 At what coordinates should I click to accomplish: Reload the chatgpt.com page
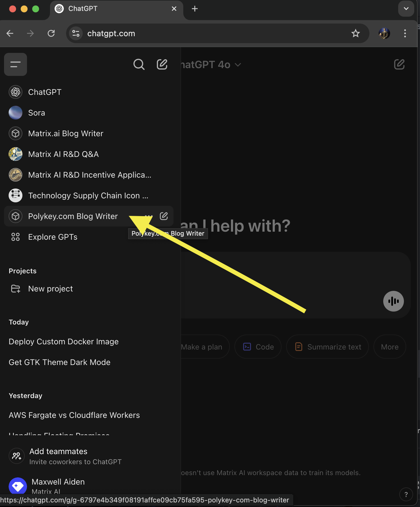(51, 33)
